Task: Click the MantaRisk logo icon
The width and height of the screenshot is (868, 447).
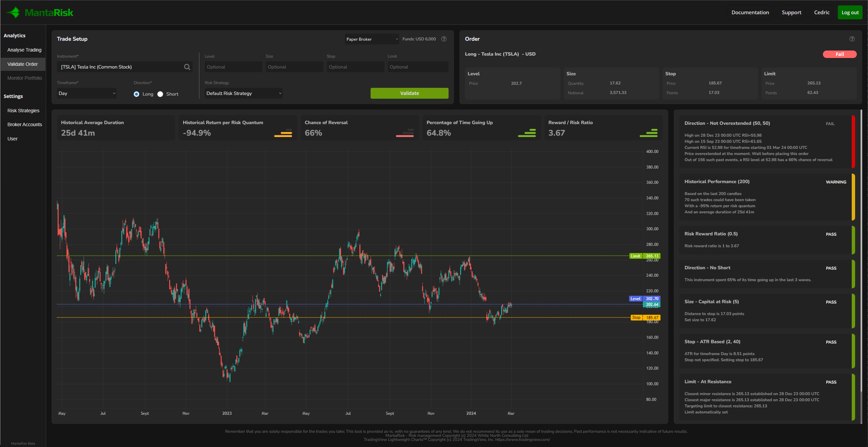Action: point(14,13)
